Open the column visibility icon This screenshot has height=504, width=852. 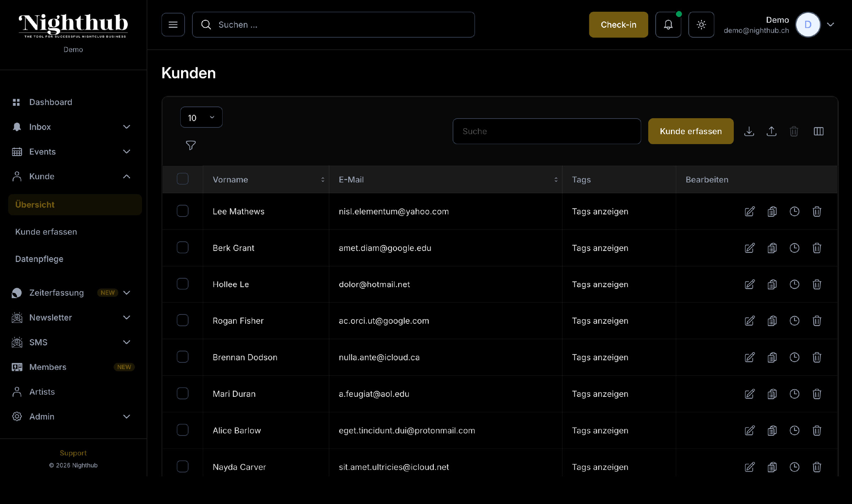818,131
